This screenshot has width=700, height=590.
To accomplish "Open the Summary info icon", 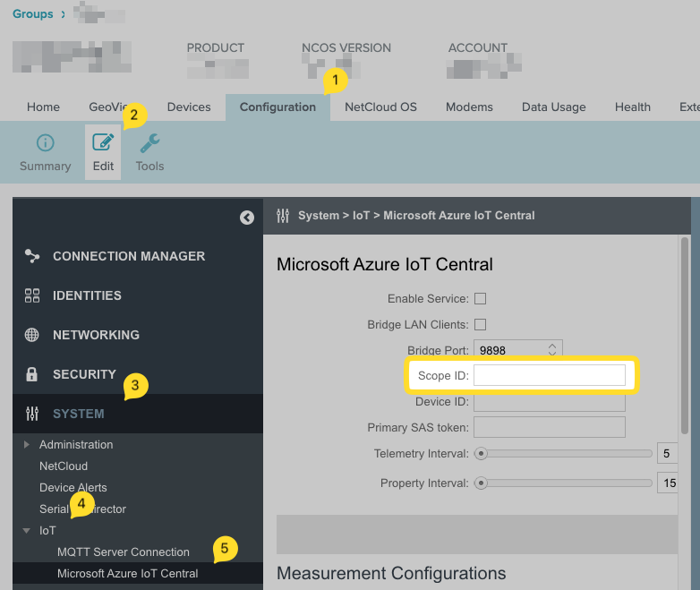I will (x=45, y=143).
